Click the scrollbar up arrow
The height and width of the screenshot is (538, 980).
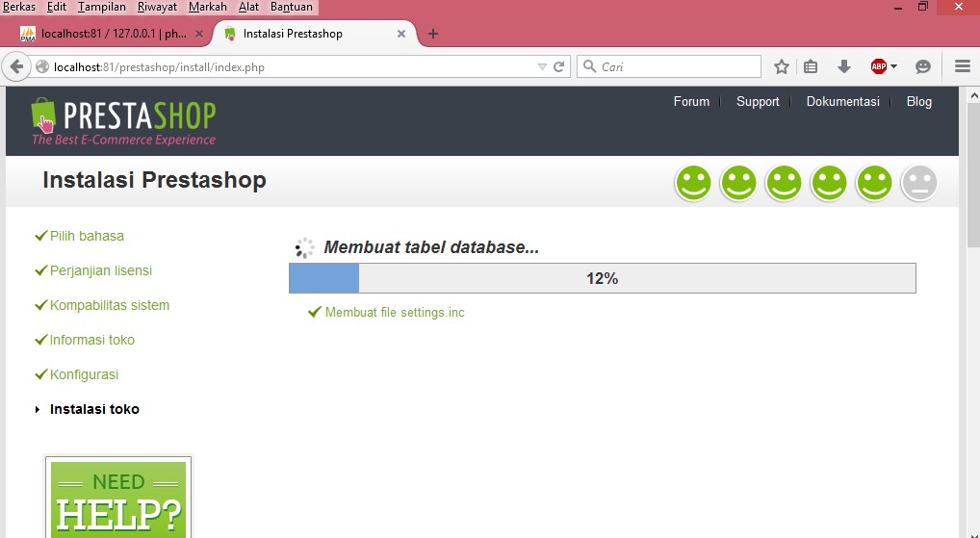point(973,95)
